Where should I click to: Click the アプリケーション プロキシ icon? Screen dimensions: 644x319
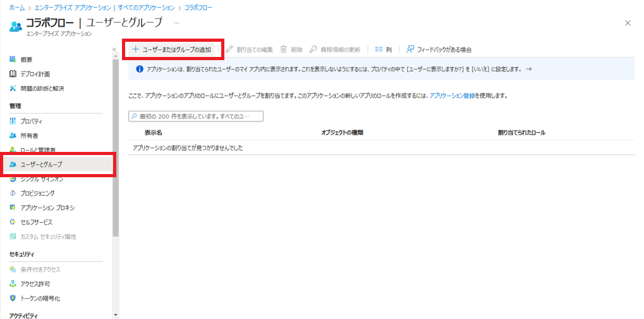coord(12,208)
